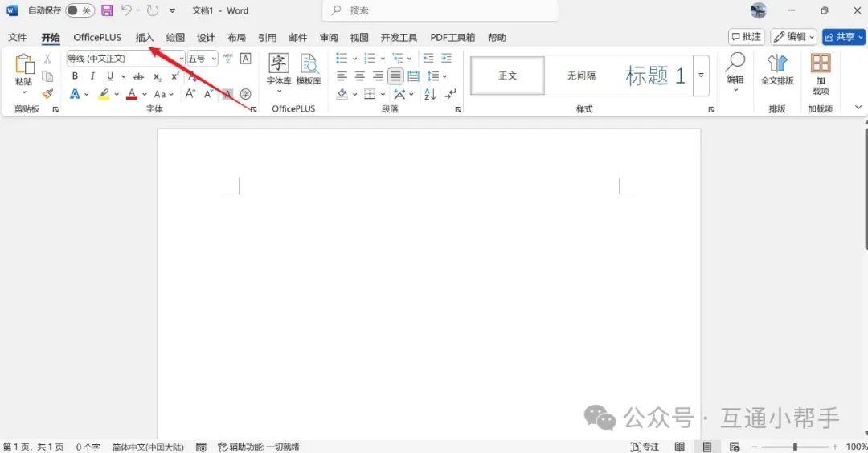Screen dimensions: 868x453
Task: Activate the Format Painter brush
Action: point(47,94)
